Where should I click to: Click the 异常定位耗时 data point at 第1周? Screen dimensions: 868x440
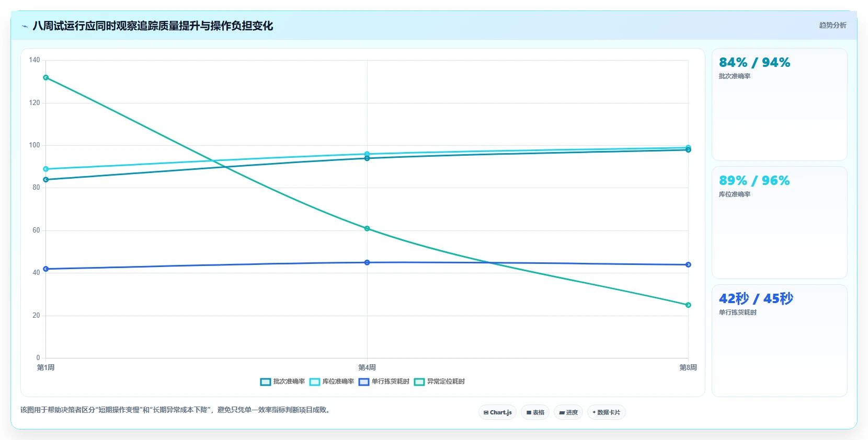coord(46,78)
